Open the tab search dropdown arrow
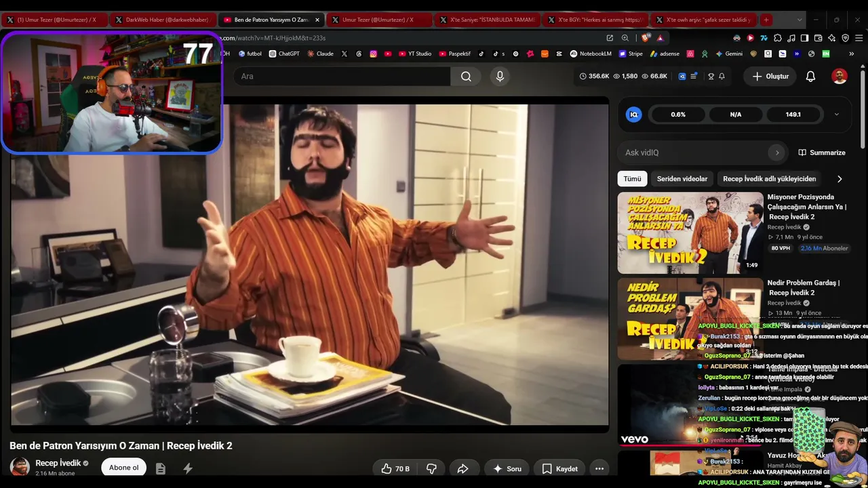This screenshot has height=488, width=868. click(800, 20)
